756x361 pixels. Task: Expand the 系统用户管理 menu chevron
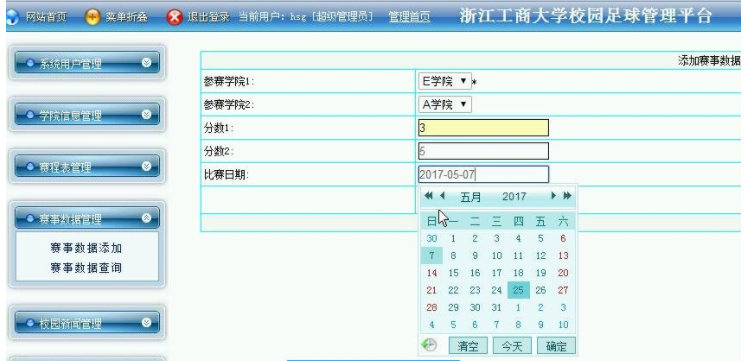(147, 63)
